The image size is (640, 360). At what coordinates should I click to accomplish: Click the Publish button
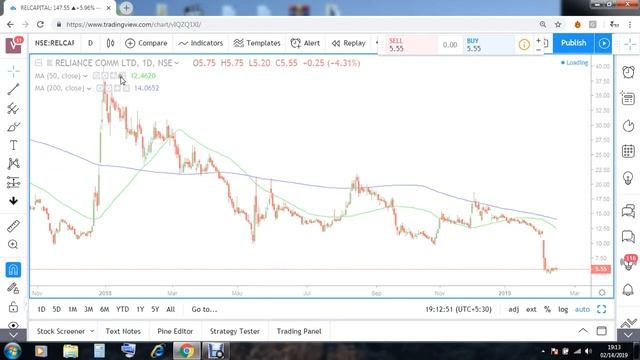pyautogui.click(x=573, y=43)
